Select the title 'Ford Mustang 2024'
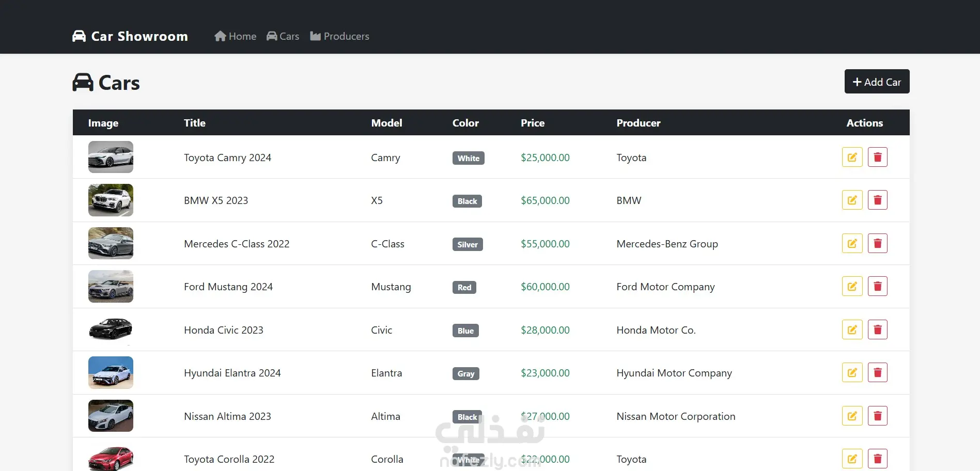 pyautogui.click(x=228, y=287)
